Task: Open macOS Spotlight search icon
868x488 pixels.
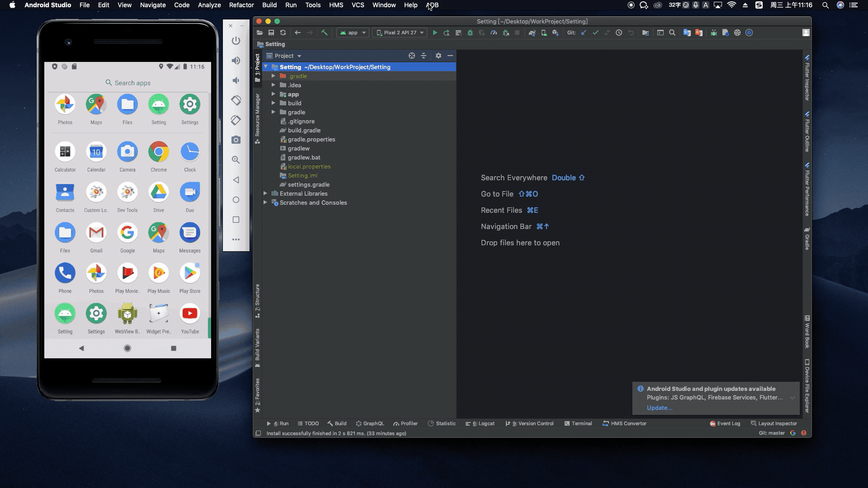Action: [826, 5]
